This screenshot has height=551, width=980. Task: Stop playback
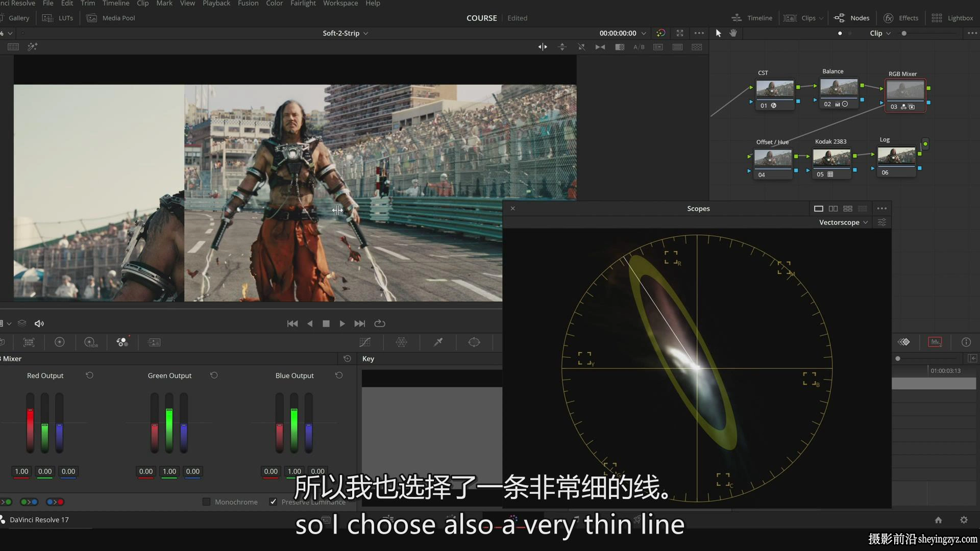tap(326, 323)
